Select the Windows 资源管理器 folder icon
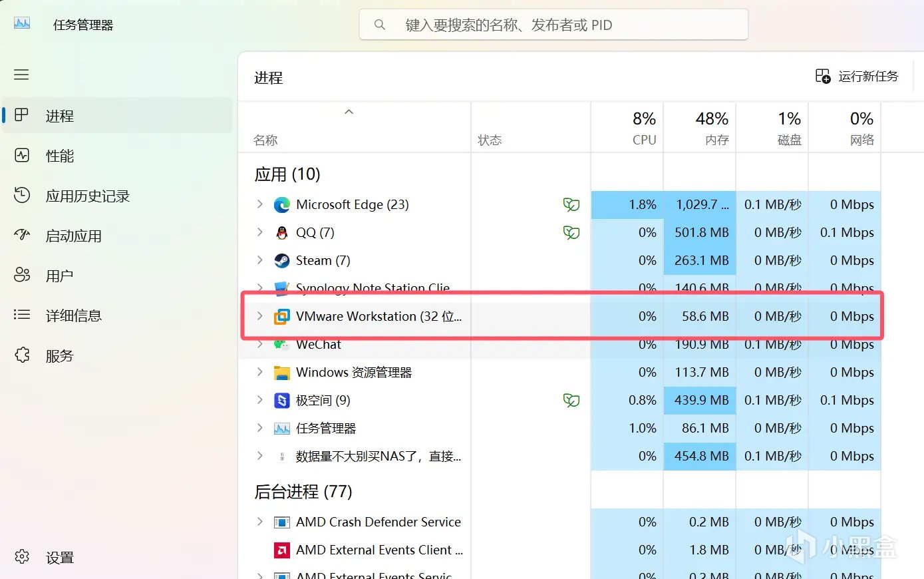 click(282, 372)
